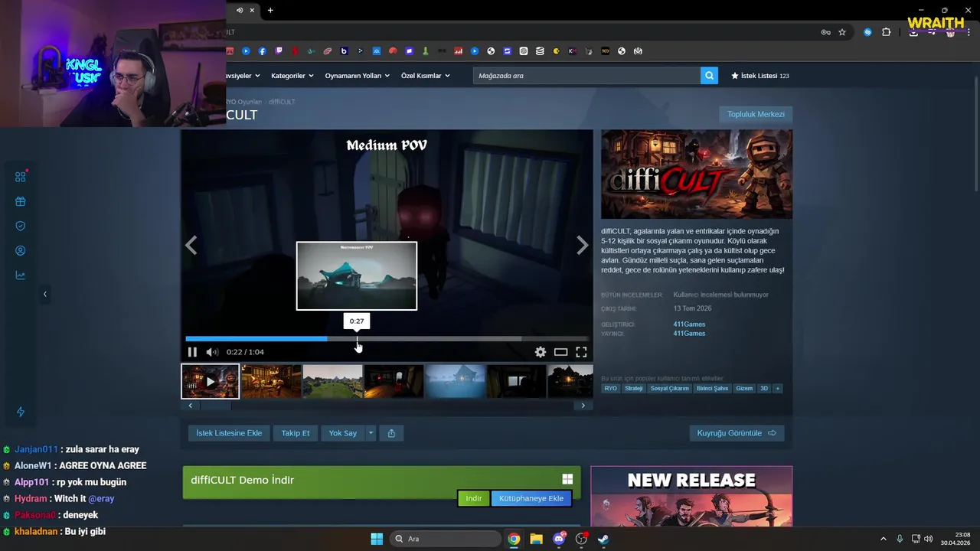
Task: Open İstek Listesi wishlist link
Action: tap(760, 76)
